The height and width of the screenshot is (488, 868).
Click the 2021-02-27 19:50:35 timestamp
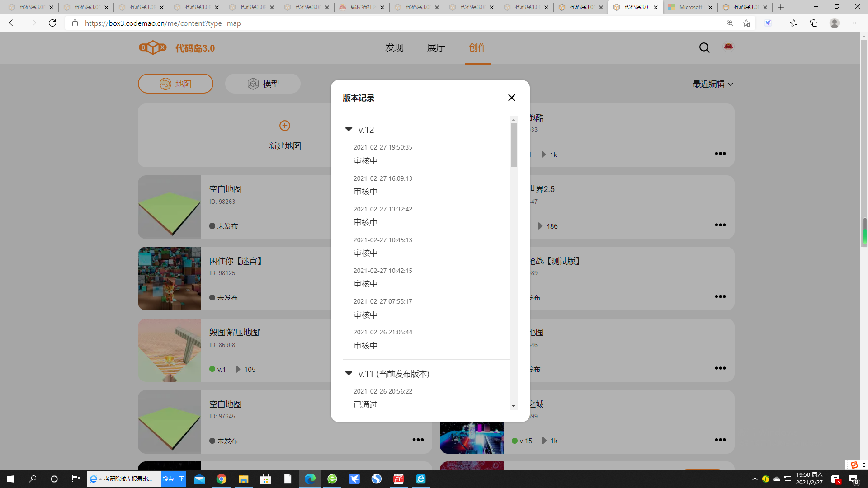point(383,147)
